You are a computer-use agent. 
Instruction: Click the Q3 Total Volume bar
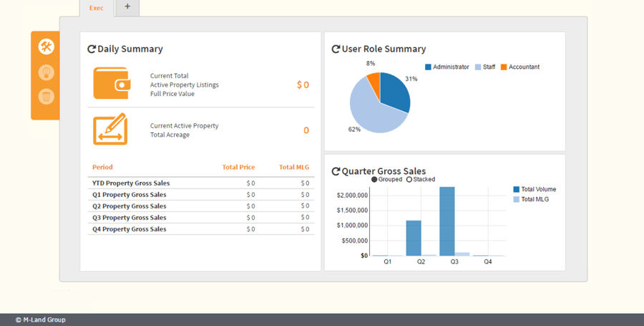coord(447,221)
